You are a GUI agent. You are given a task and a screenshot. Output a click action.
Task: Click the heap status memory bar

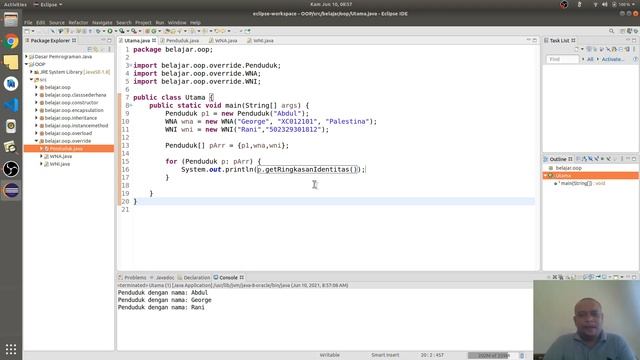coord(493,356)
